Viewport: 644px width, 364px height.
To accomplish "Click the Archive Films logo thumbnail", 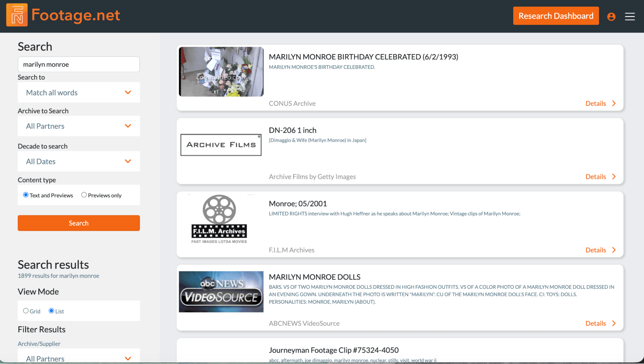I will click(x=221, y=145).
